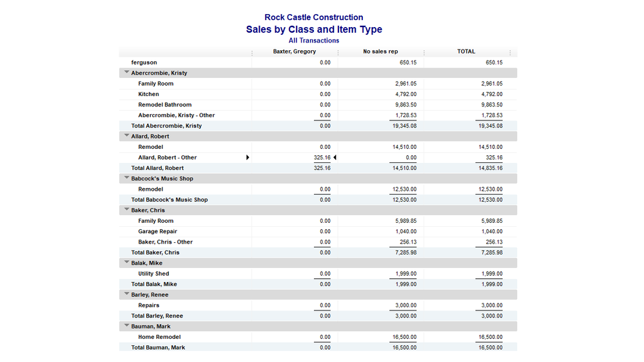Viewport: 644px width, 362px height.
Task: Click the Sales by Class and Item Type title
Action: pyautogui.click(x=314, y=29)
